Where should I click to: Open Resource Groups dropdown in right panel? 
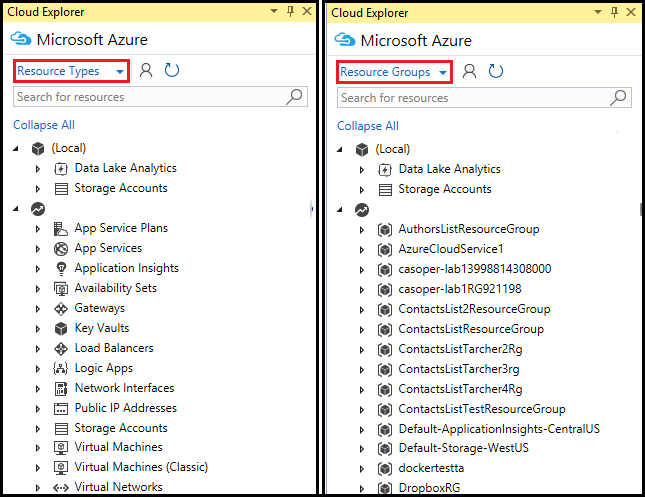click(394, 72)
